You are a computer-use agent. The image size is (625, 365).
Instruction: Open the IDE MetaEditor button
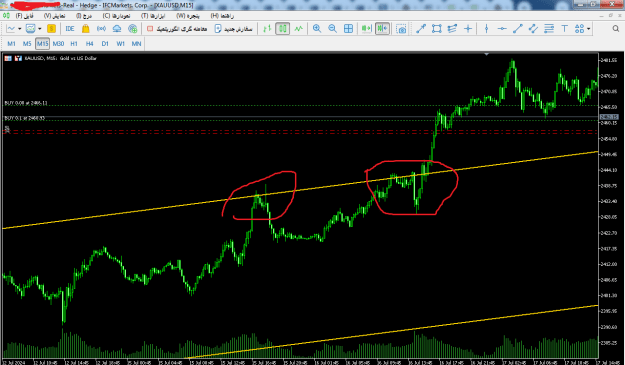pyautogui.click(x=70, y=29)
